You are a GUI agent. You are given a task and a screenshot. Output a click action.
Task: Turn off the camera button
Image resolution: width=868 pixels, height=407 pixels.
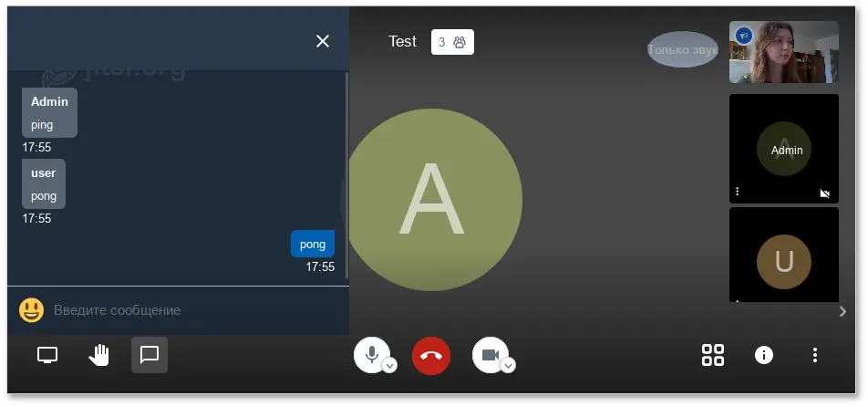point(491,354)
